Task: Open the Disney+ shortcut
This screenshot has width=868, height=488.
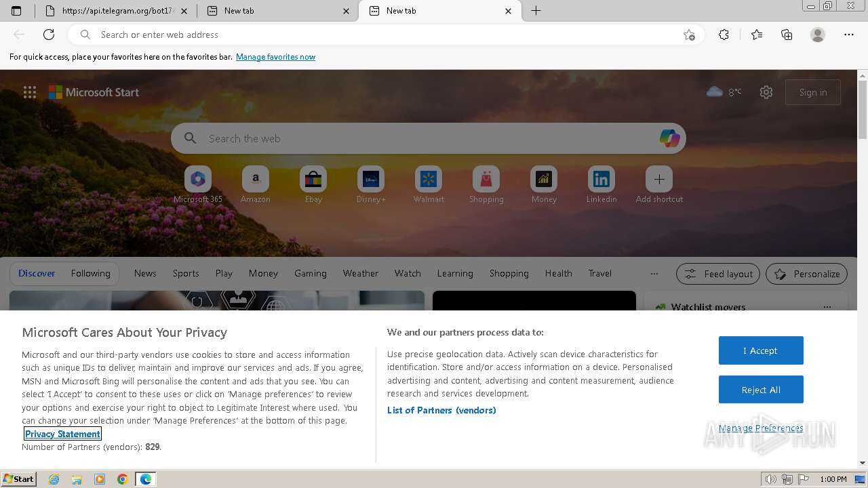Action: point(371,184)
